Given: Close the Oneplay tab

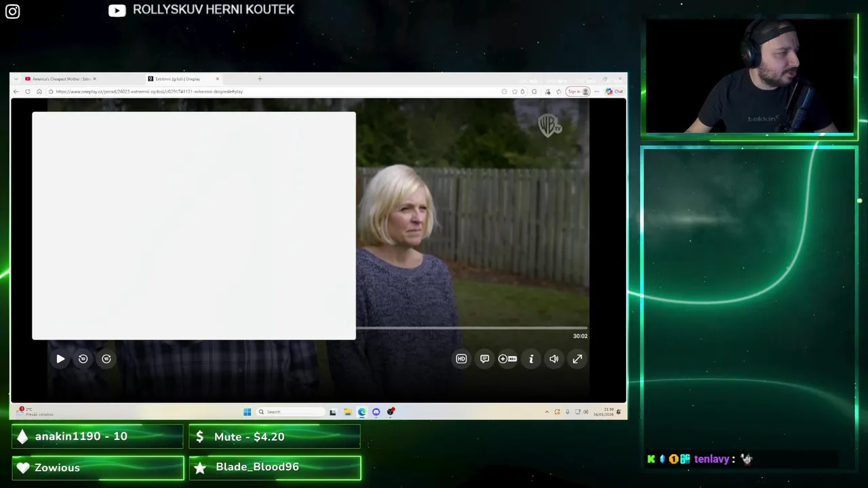Looking at the screenshot, I should (x=217, y=79).
